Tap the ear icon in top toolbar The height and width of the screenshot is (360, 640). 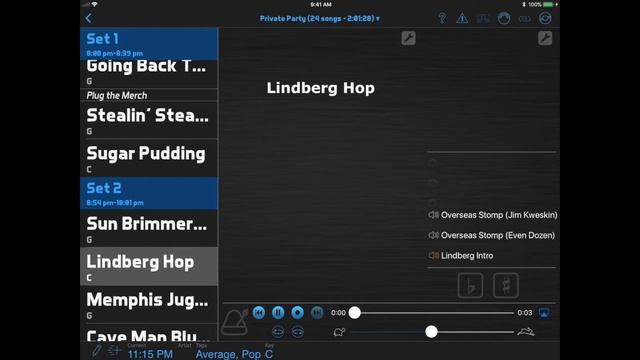coord(442,18)
